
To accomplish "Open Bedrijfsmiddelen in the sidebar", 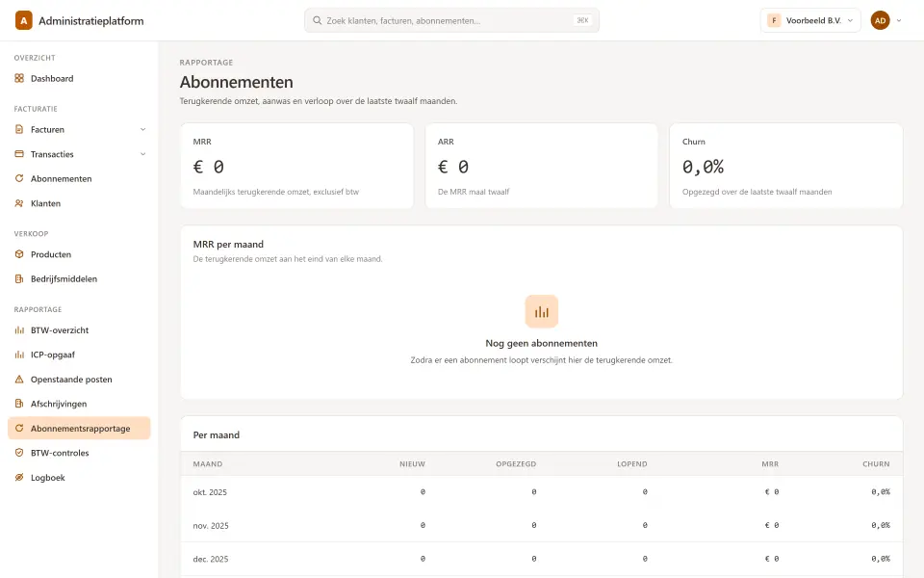I will click(x=79, y=279).
